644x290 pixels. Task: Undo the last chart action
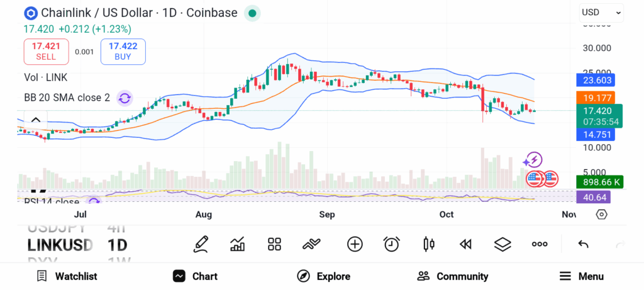click(x=583, y=244)
